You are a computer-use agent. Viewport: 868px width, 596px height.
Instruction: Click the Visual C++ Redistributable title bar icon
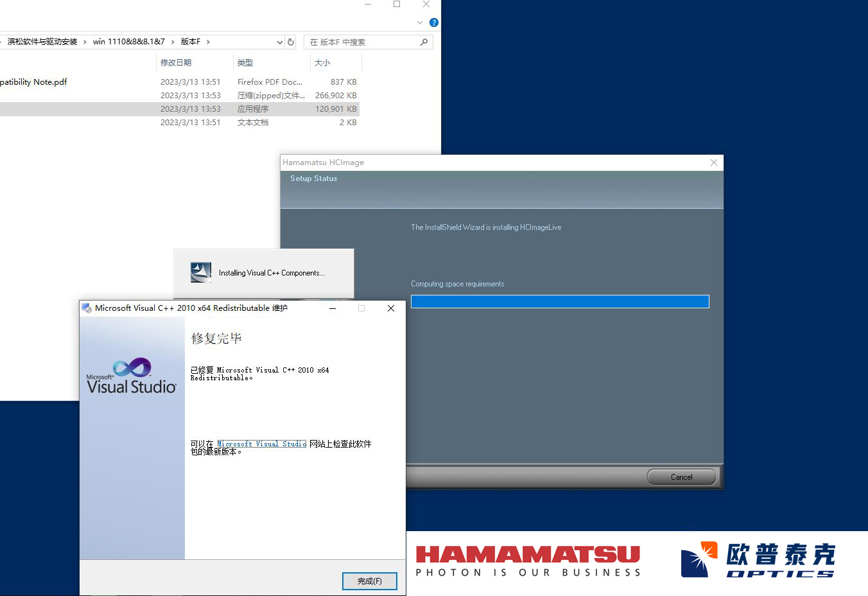pyautogui.click(x=87, y=308)
